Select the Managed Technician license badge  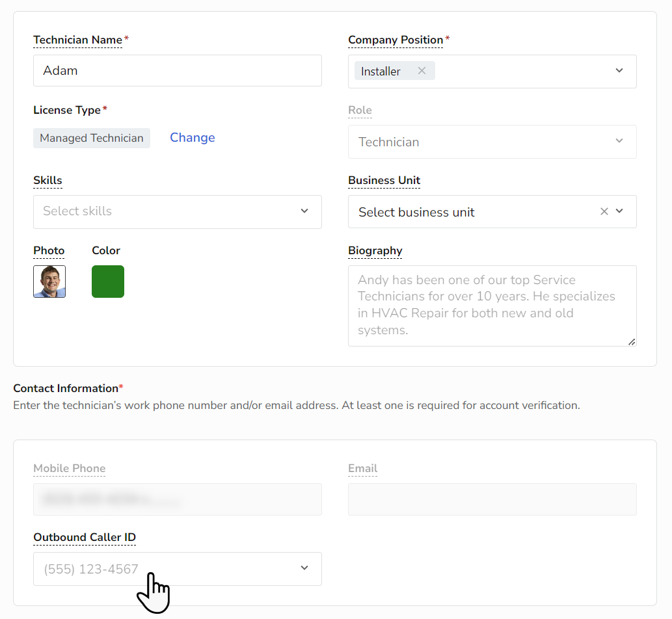coord(91,138)
